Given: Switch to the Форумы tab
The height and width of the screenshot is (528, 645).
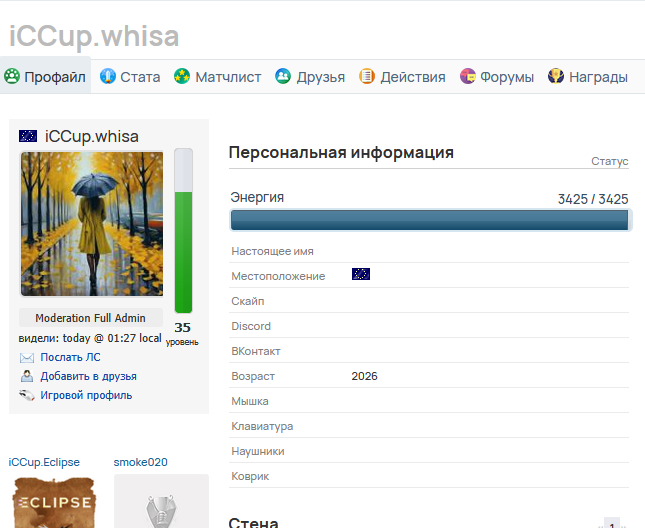Looking at the screenshot, I should pyautogui.click(x=497, y=77).
